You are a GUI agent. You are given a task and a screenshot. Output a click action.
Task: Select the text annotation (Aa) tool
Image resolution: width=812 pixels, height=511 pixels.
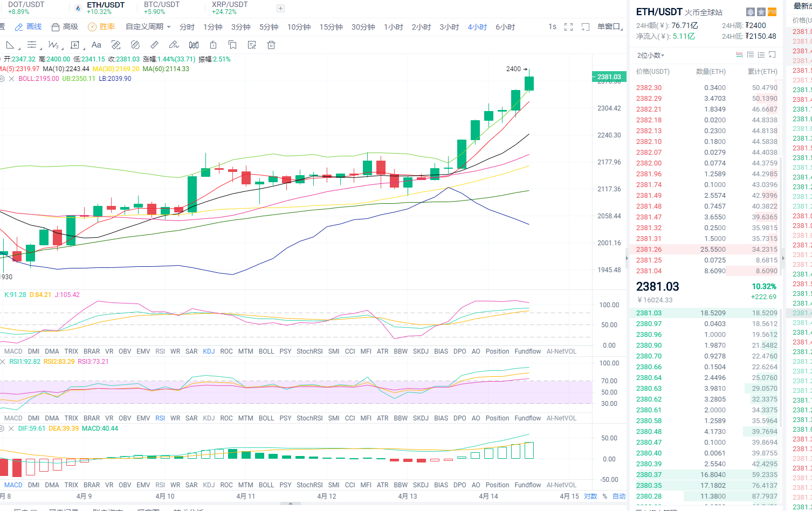pos(97,45)
